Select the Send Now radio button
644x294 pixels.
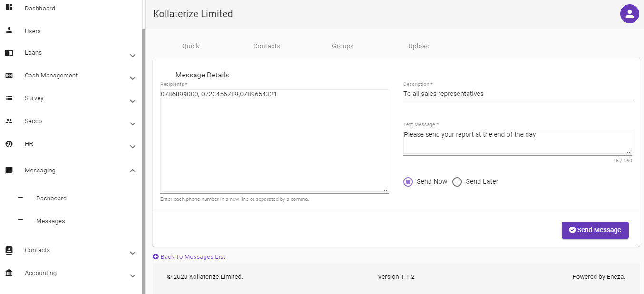[408, 182]
